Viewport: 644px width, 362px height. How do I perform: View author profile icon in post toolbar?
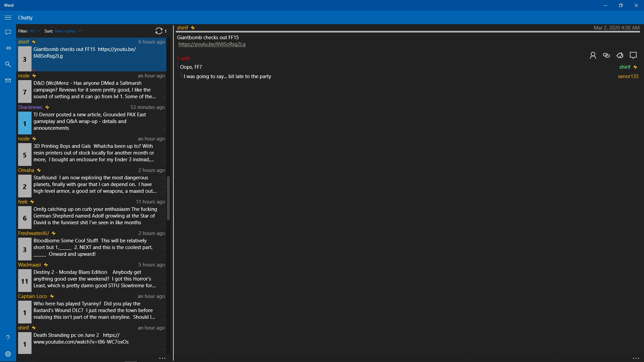tap(593, 55)
